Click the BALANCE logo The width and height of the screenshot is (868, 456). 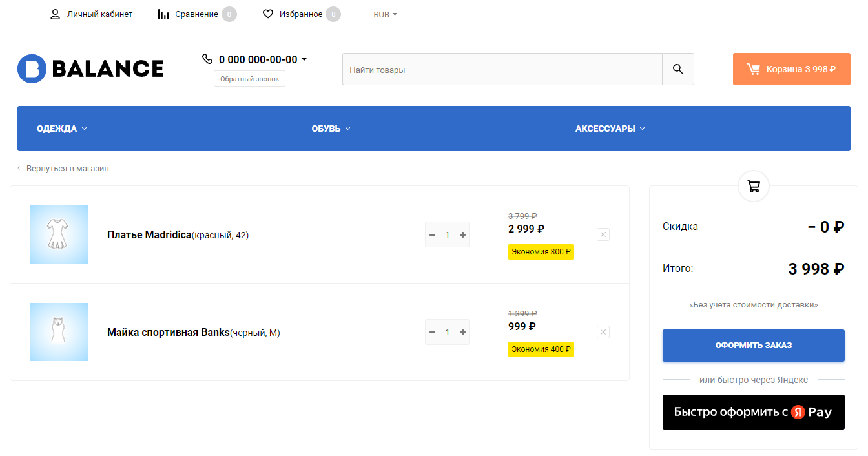pyautogui.click(x=90, y=69)
